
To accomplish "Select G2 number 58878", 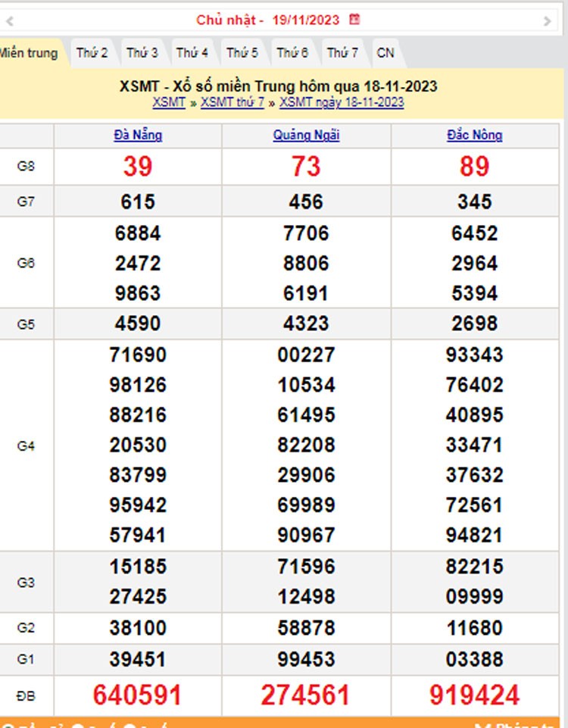I will pyautogui.click(x=306, y=628).
